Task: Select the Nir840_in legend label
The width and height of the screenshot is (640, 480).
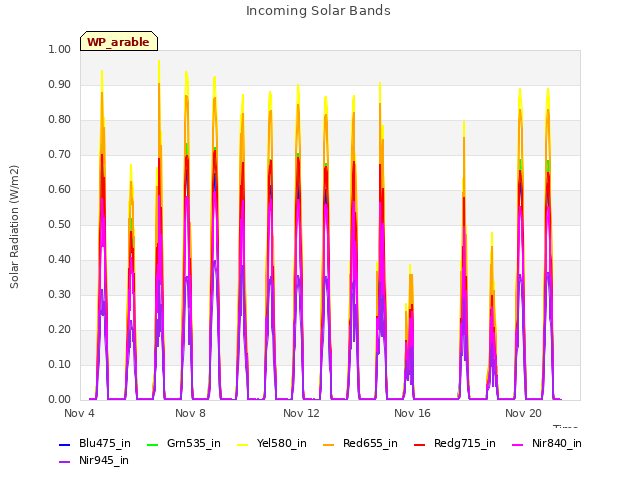Action: coord(557,443)
